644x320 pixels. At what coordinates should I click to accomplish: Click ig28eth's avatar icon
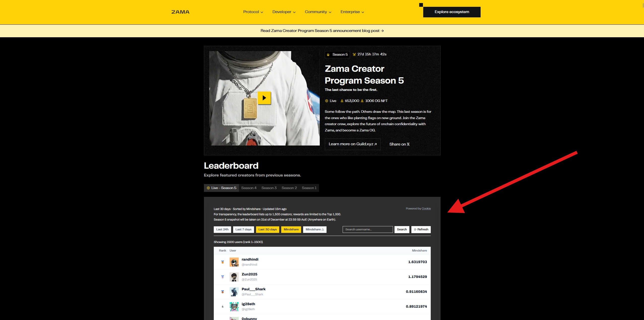point(234,307)
